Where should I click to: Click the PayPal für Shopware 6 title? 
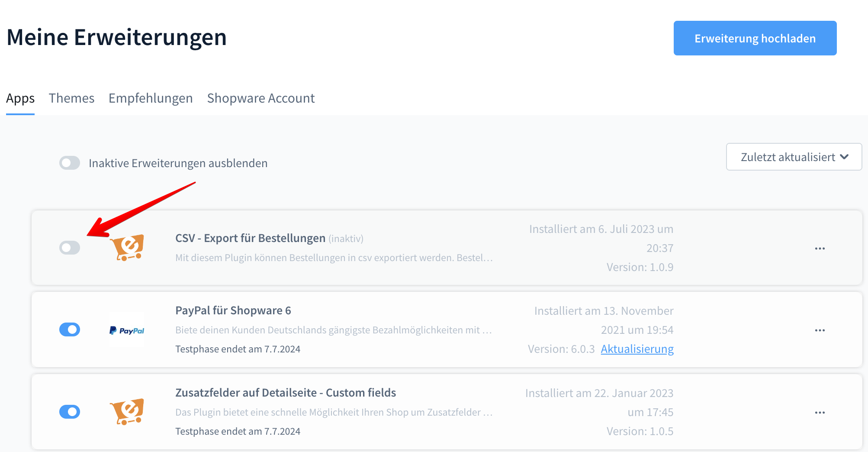click(233, 310)
